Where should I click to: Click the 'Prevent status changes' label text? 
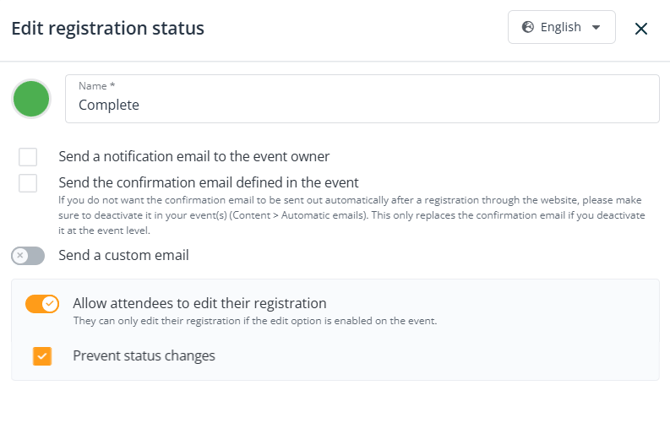tap(144, 356)
